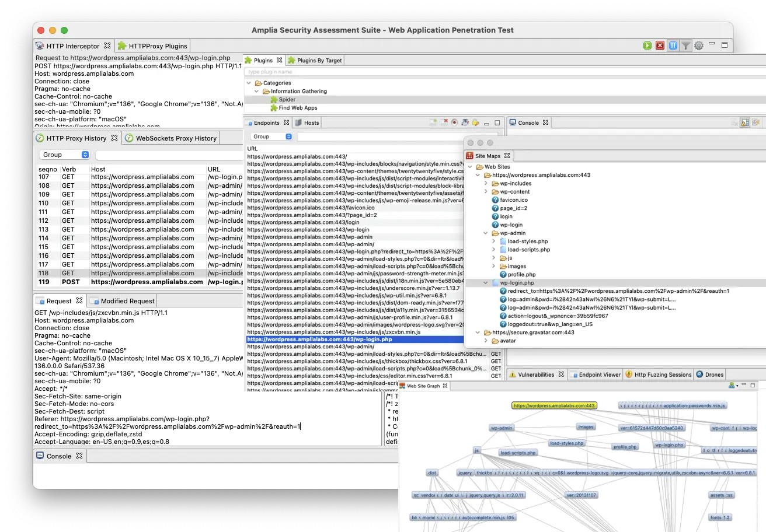Open the Group dropdown in HTTP Proxy History
766x532 pixels.
(65, 155)
